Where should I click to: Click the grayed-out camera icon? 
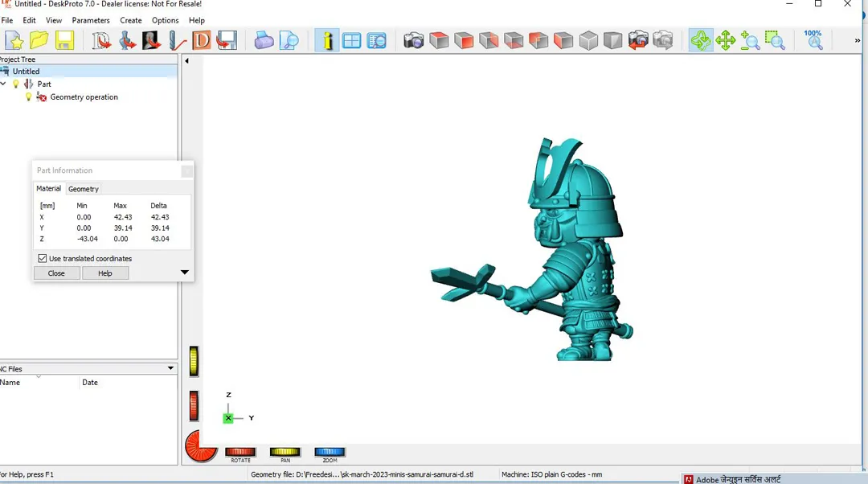coord(663,40)
